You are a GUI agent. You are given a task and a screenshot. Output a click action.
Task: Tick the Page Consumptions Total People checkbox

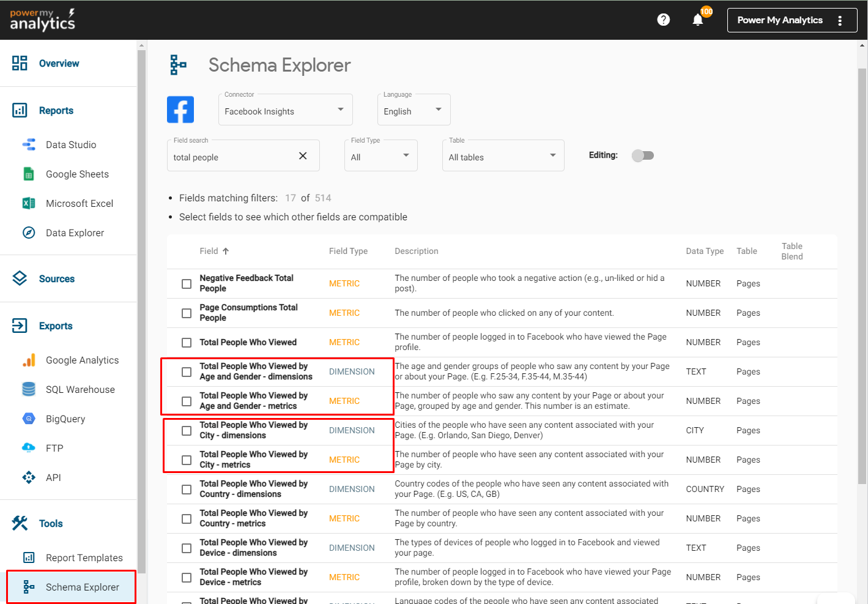(187, 313)
